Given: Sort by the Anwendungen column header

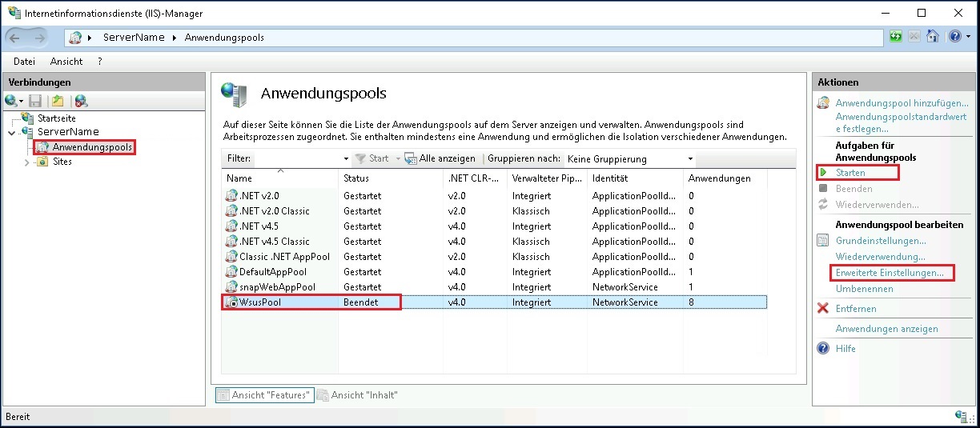Looking at the screenshot, I should (x=725, y=178).
